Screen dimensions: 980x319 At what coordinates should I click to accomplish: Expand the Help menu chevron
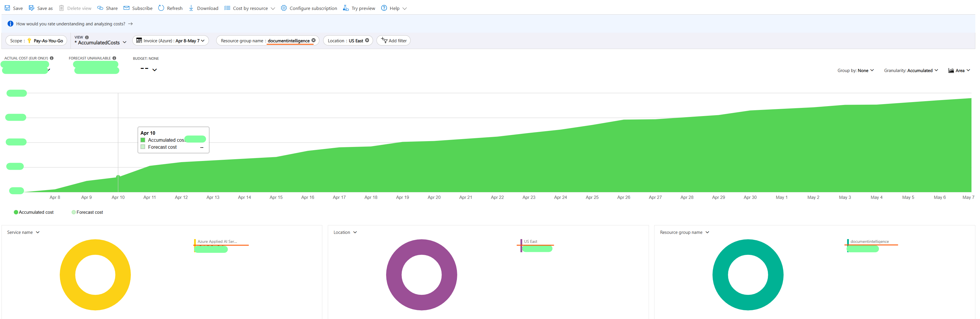(x=404, y=8)
